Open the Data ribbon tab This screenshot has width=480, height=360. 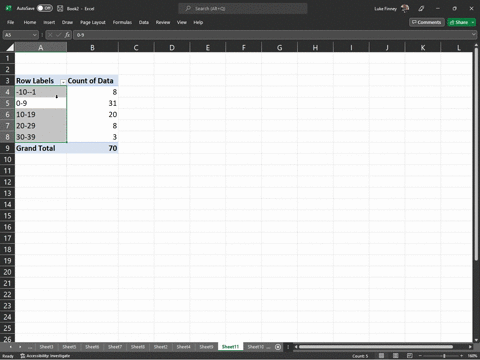pyautogui.click(x=144, y=22)
